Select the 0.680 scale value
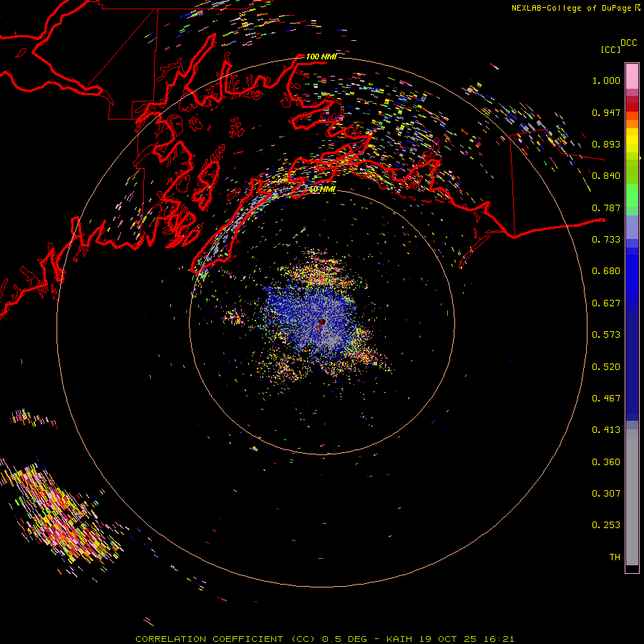The image size is (644, 644). pos(606,271)
